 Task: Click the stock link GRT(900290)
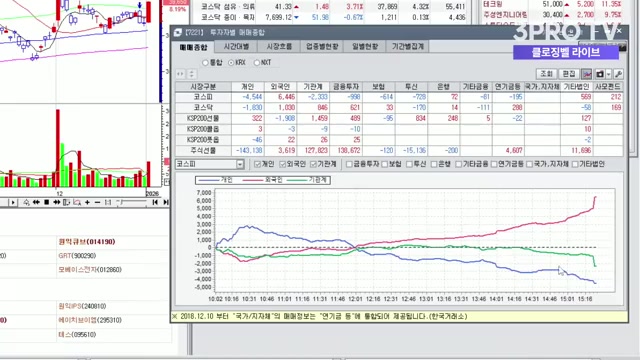pos(77,256)
